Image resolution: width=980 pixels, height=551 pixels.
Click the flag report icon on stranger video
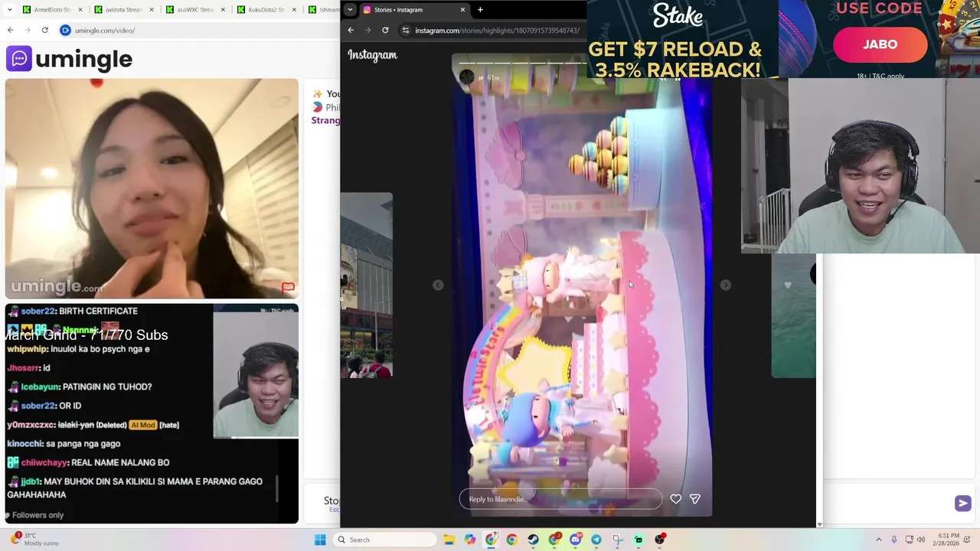pos(288,287)
